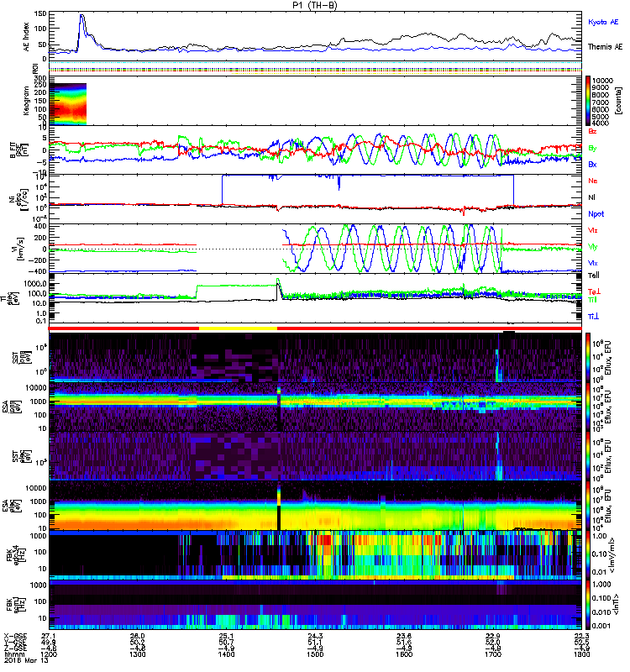This screenshot has height=672, width=630.
Task: Click the SST ion Eflux color bar
Action: point(587,357)
